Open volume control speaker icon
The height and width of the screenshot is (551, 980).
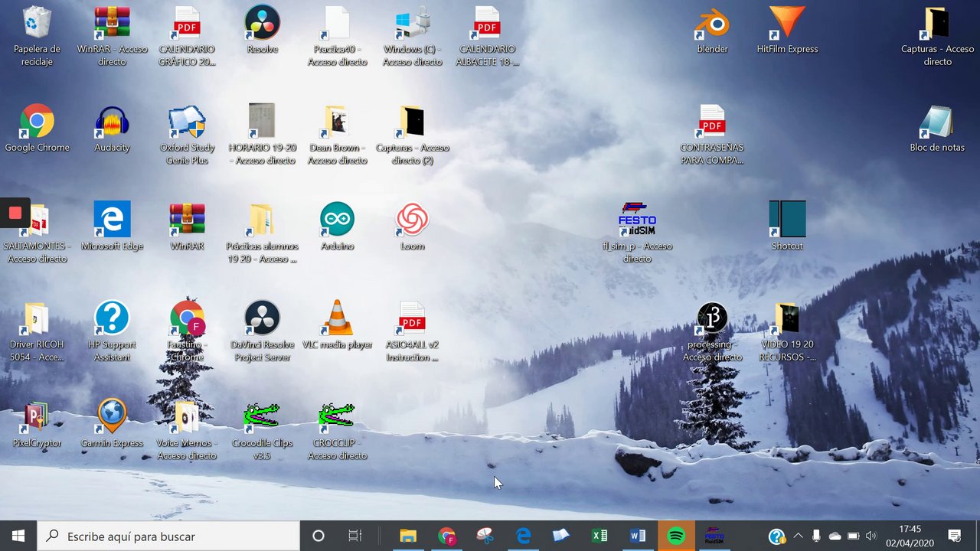(x=871, y=536)
